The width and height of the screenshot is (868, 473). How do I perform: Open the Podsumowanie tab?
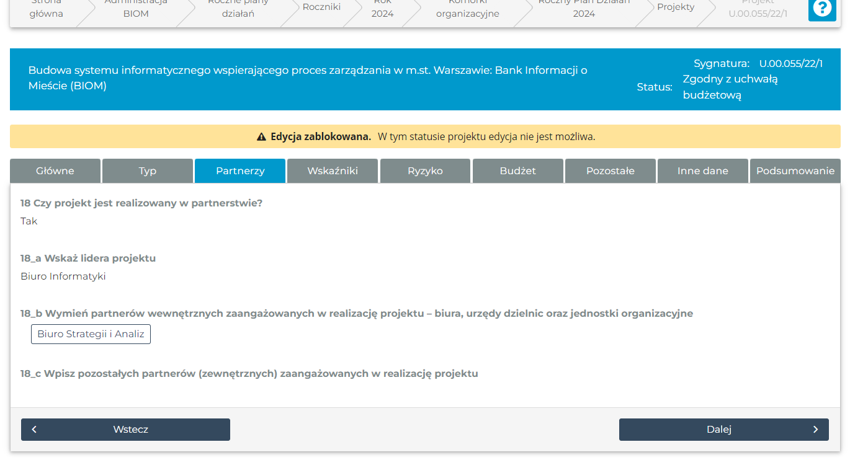(x=795, y=171)
